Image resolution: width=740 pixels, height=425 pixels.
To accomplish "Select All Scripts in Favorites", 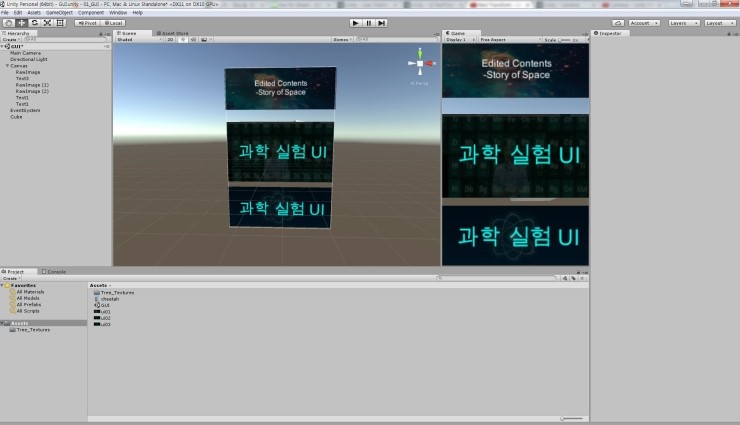I will coord(28,311).
